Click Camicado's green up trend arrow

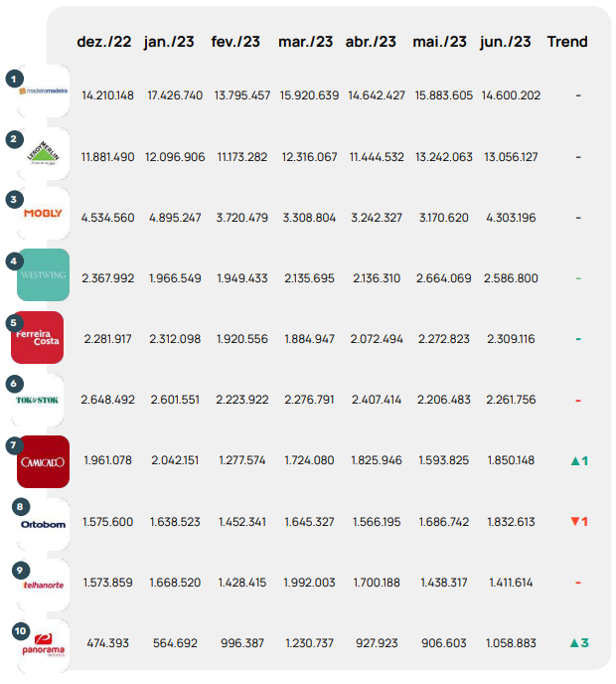[x=574, y=461]
